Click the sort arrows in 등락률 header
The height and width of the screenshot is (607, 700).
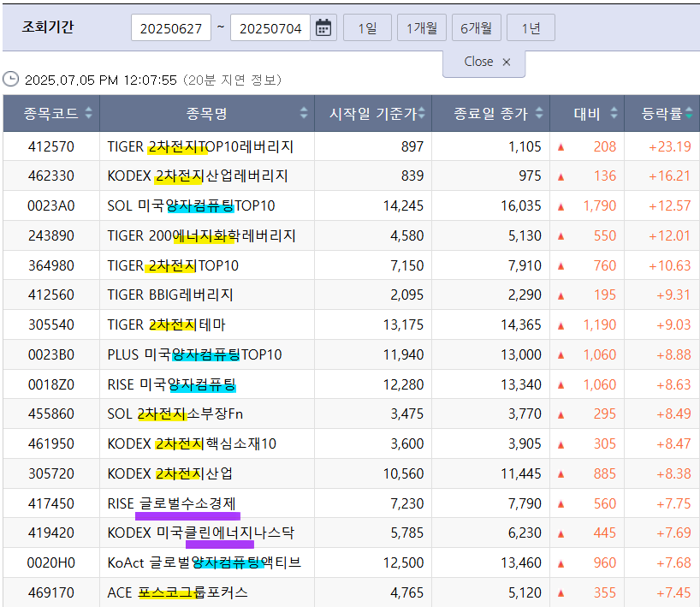pyautogui.click(x=689, y=114)
